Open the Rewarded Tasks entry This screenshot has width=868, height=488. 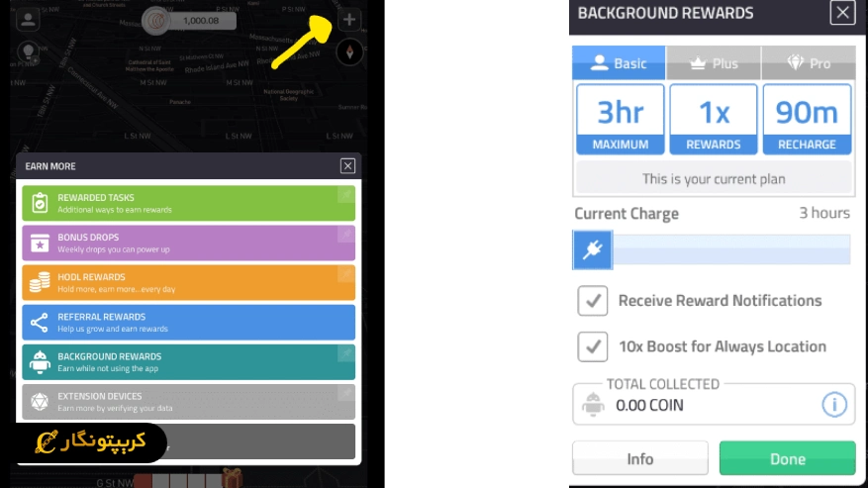tap(188, 203)
